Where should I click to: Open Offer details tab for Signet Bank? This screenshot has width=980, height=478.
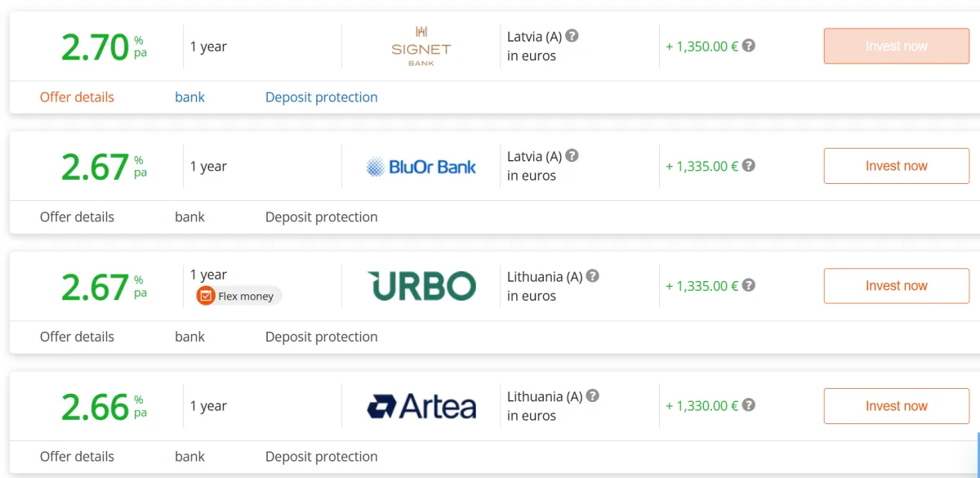coord(77,97)
